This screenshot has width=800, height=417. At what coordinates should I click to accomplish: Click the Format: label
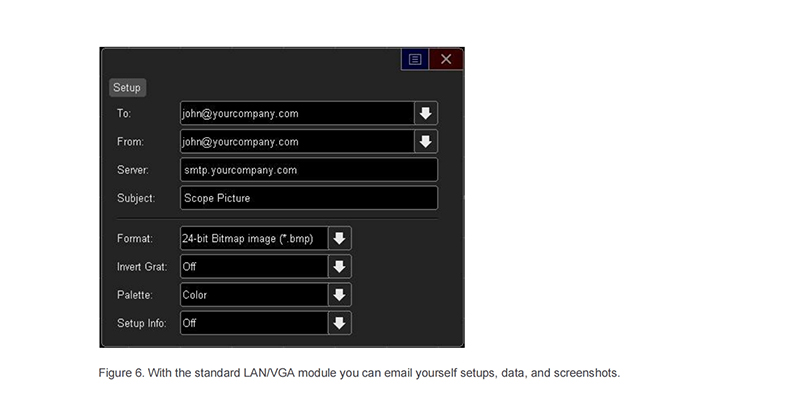pos(135,238)
